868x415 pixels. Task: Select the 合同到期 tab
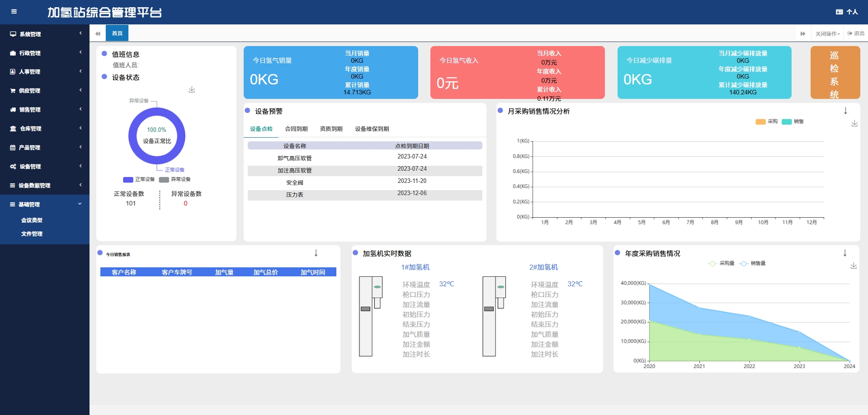tap(296, 129)
